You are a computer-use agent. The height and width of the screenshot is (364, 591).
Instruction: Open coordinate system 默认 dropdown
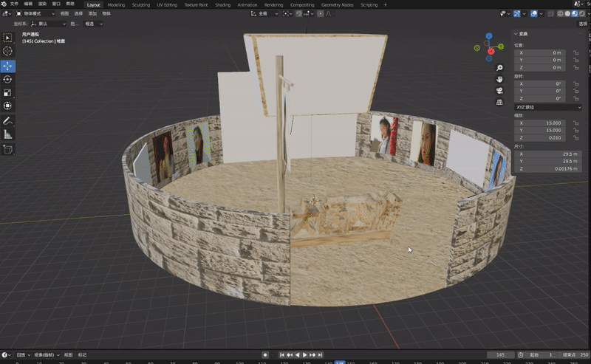coord(48,24)
